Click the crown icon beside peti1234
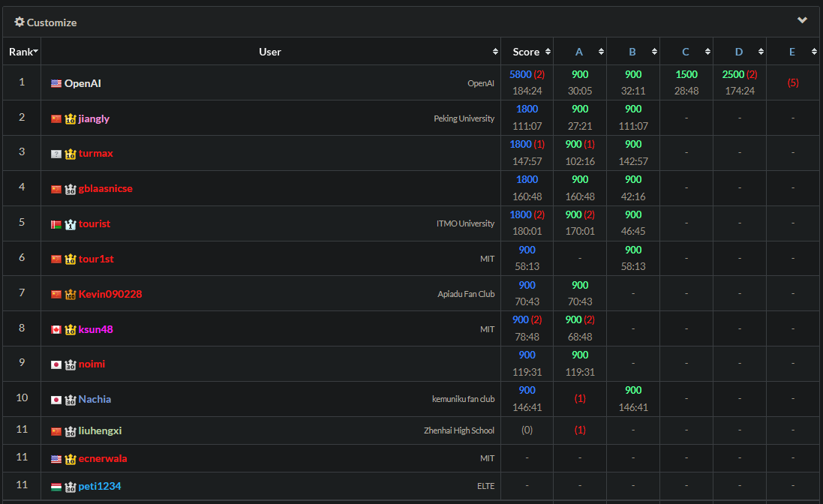Screen dimensions: 823x504 pos(71,487)
